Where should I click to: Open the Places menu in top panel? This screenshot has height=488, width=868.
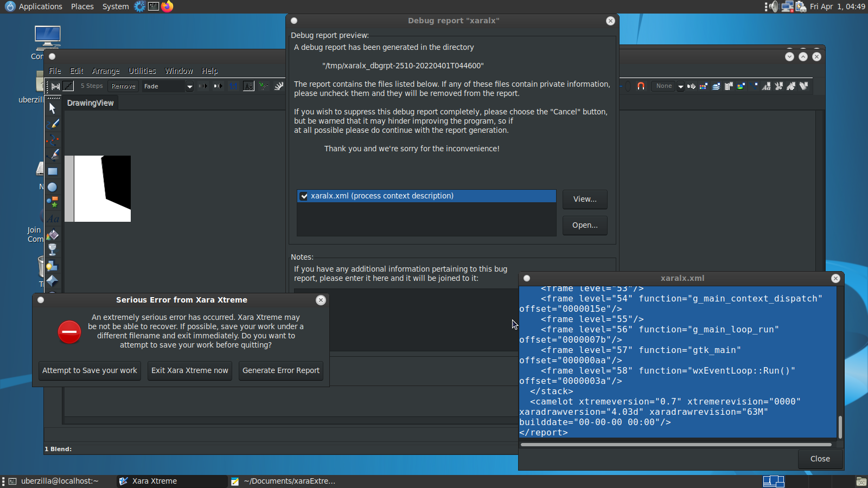(x=82, y=7)
